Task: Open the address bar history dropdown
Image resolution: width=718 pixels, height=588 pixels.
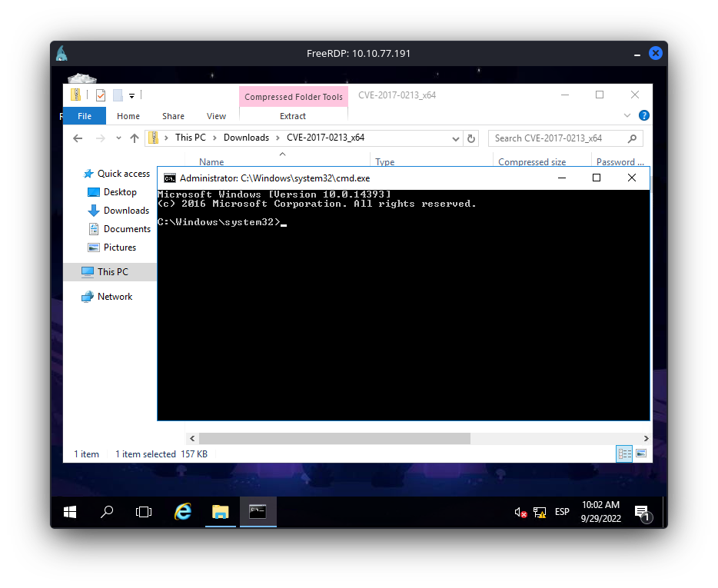Action: tap(456, 138)
